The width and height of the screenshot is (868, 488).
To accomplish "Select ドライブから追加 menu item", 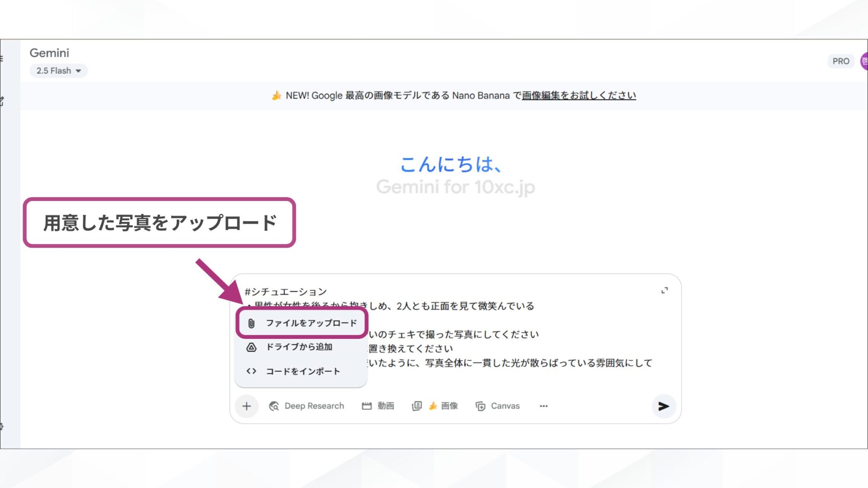I will coord(299,347).
